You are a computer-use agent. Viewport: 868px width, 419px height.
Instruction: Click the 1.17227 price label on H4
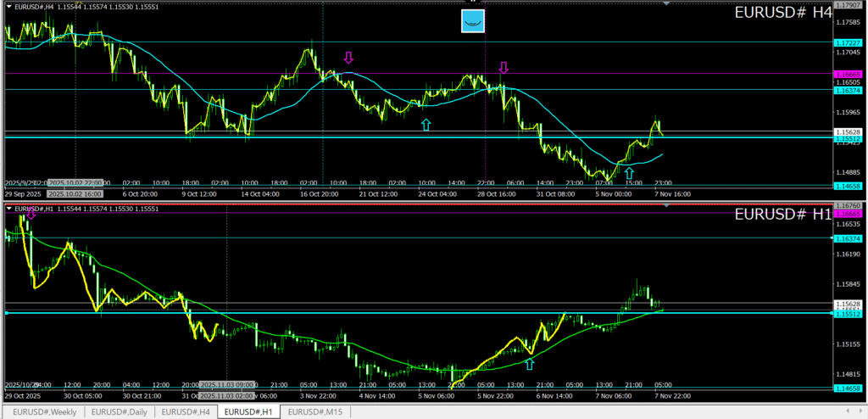pyautogui.click(x=848, y=42)
